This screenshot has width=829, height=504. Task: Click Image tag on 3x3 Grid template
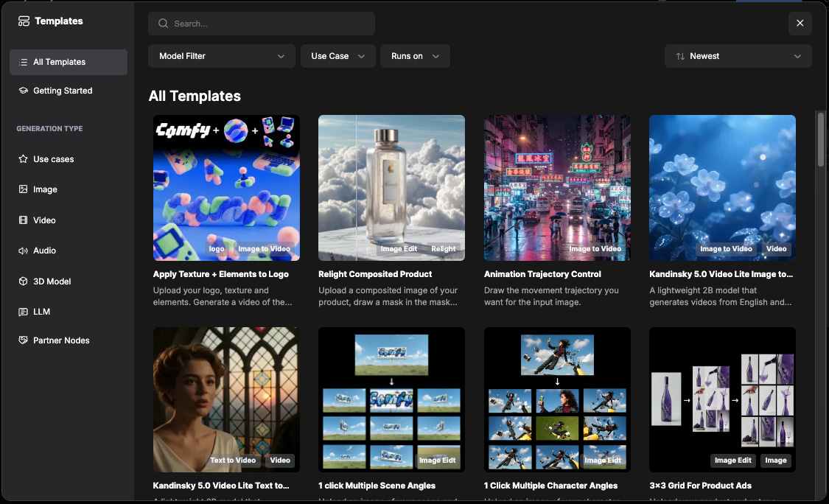tap(776, 460)
